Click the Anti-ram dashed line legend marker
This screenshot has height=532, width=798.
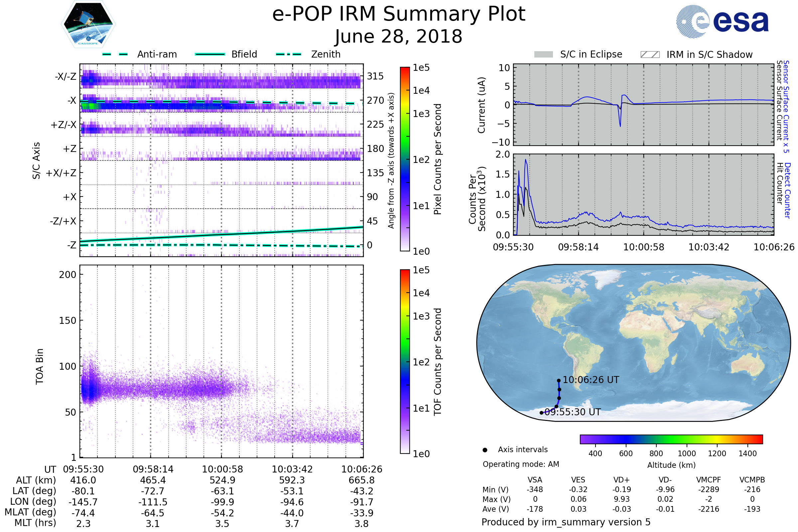point(115,54)
